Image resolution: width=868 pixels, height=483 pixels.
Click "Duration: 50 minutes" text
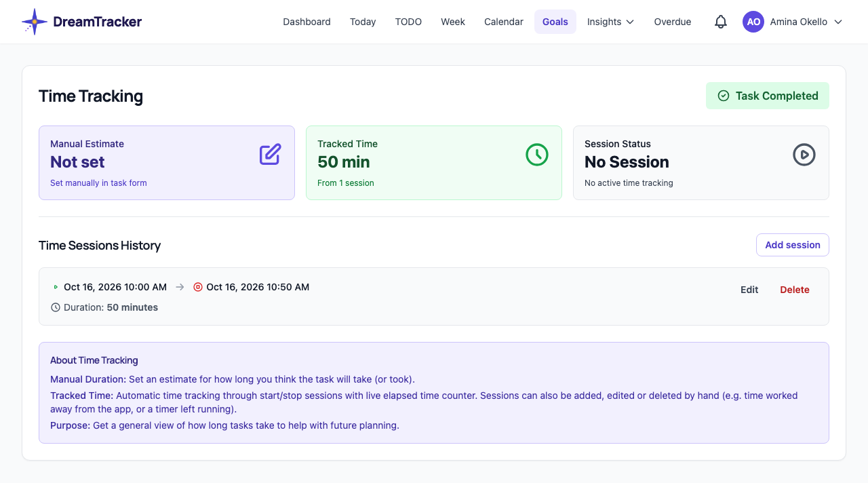tap(111, 307)
